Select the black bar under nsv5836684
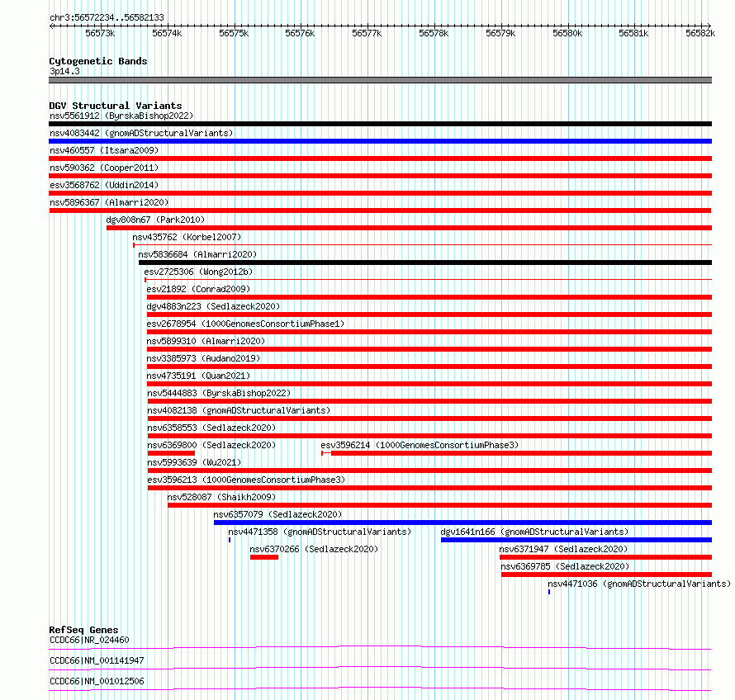 pos(425,262)
